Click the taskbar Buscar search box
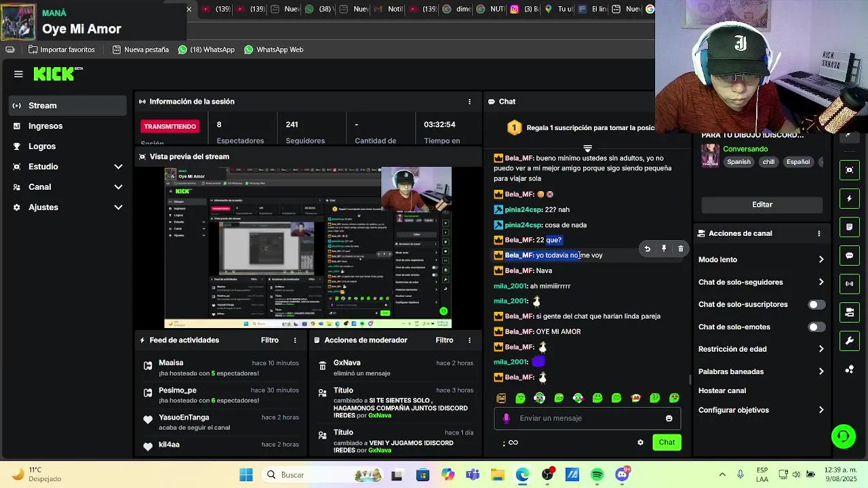Screen dimensions: 868x488 pyautogui.click(x=322, y=475)
